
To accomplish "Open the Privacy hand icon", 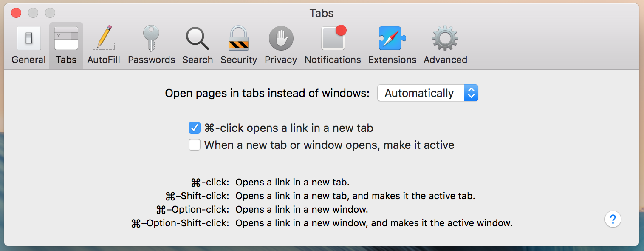I will click(281, 38).
